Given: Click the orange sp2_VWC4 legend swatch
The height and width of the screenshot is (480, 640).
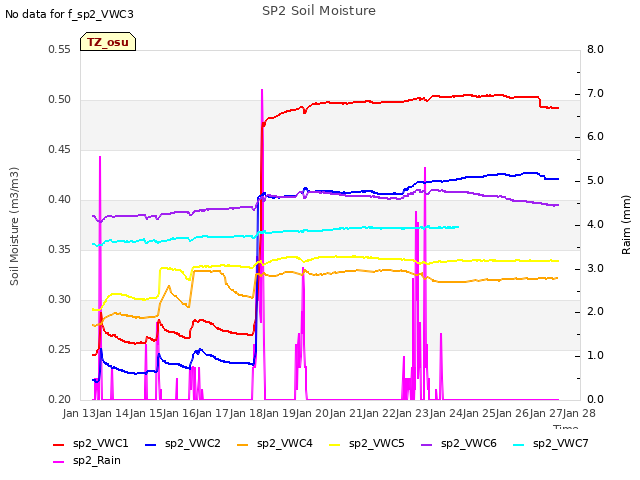Looking at the screenshot, I should pyautogui.click(x=243, y=444).
